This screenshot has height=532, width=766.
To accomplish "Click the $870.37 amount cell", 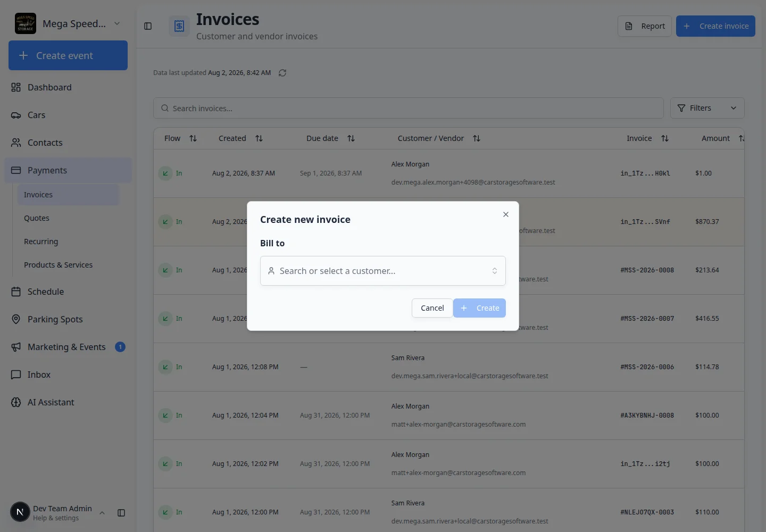I will coord(707,222).
